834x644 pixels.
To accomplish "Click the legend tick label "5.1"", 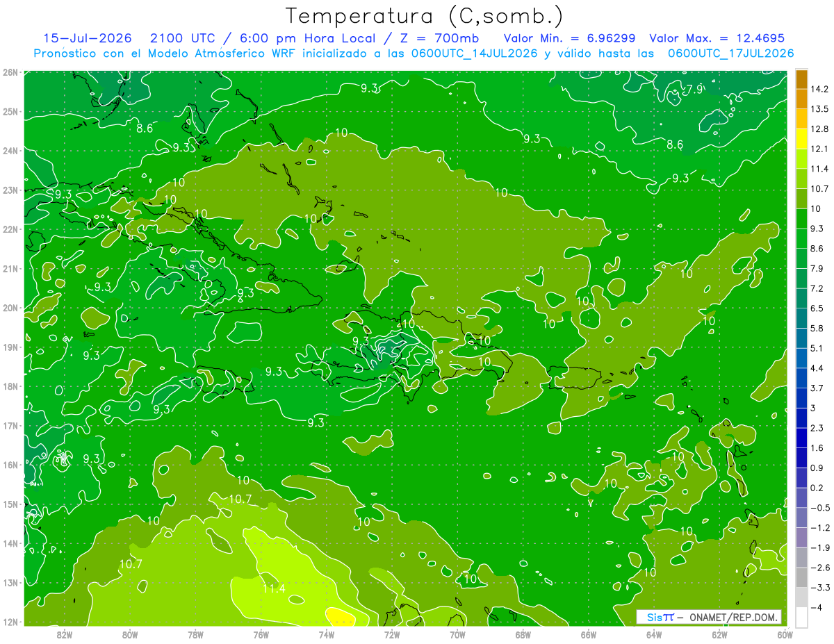I will [x=817, y=348].
